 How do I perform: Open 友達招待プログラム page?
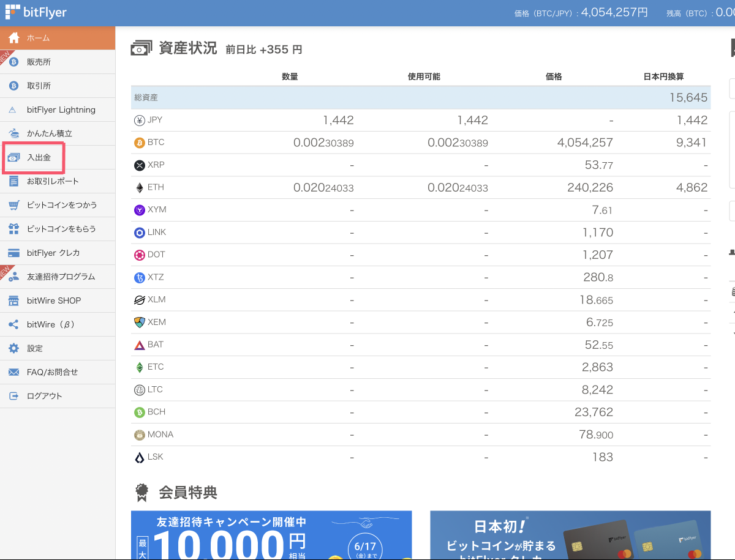click(x=58, y=277)
